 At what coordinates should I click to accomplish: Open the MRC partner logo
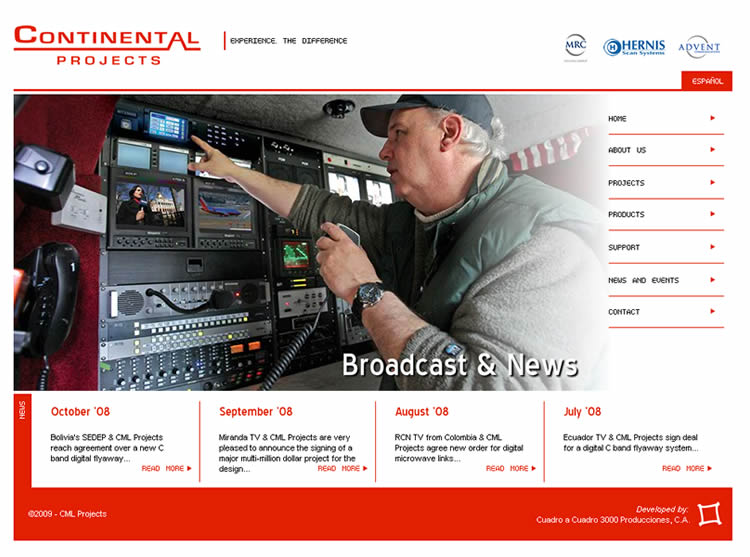click(575, 46)
